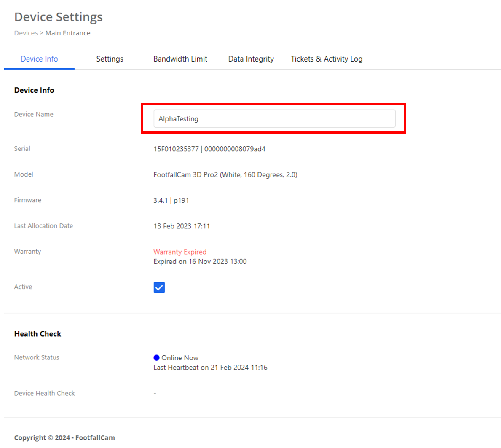Select the Data Integrity tab

[x=251, y=59]
